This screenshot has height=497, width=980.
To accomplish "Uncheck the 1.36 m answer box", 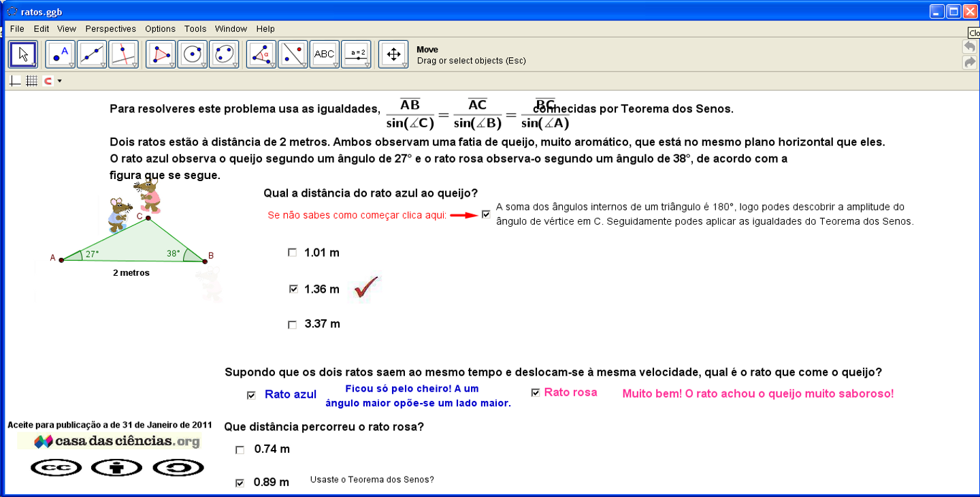I will 294,289.
